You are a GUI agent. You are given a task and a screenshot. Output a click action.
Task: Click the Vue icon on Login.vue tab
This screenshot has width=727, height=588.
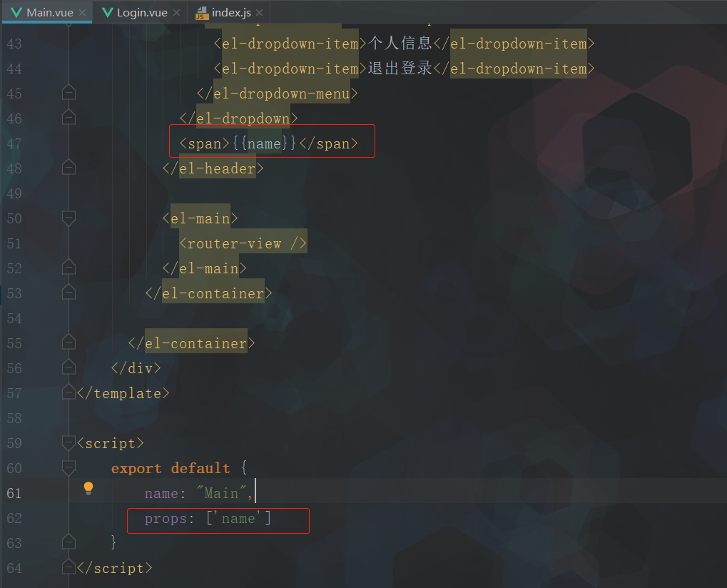click(108, 13)
